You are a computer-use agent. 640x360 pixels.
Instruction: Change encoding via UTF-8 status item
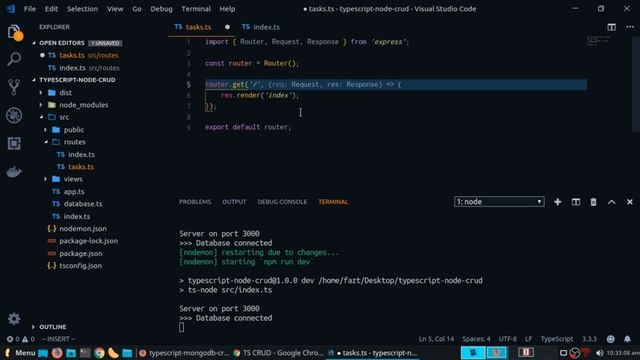507,339
